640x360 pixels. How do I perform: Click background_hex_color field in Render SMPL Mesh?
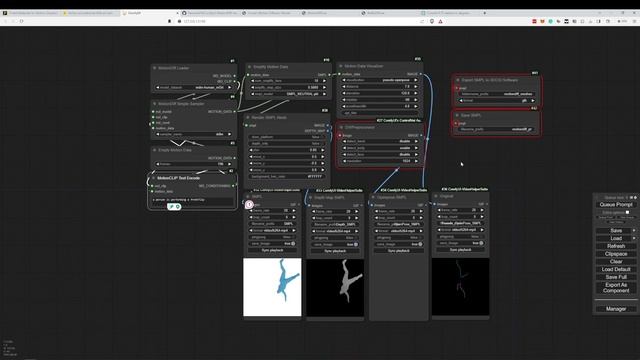(286, 176)
